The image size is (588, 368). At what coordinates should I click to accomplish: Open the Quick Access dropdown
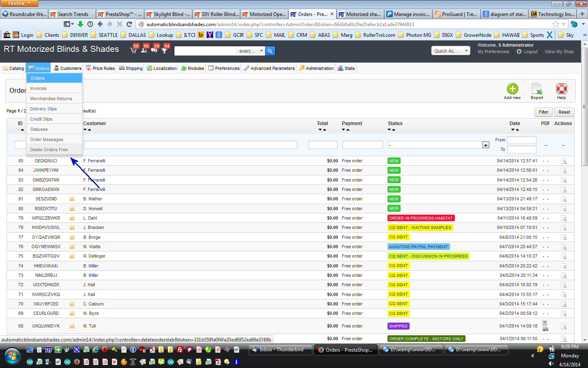pyautogui.click(x=450, y=51)
